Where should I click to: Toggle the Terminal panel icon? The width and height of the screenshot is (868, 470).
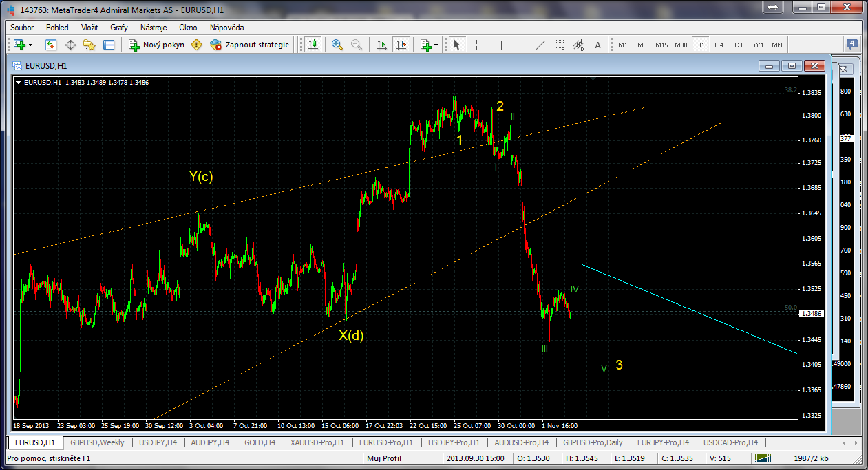tap(109, 45)
